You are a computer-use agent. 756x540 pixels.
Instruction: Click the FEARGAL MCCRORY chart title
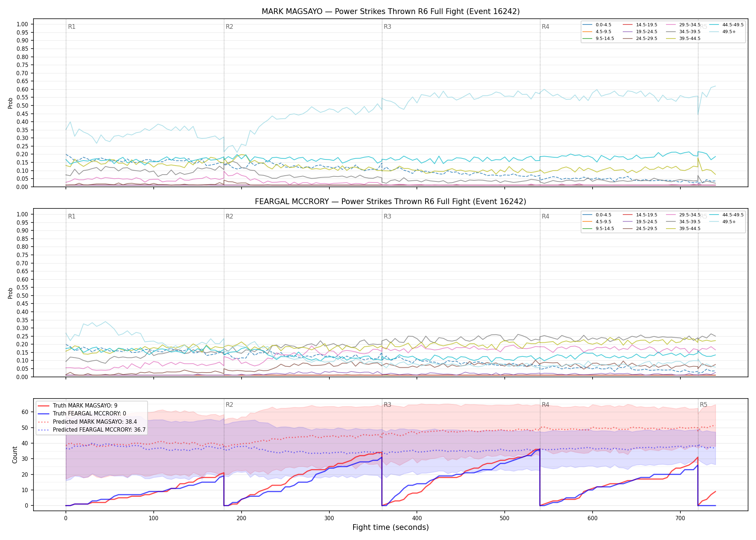click(391, 202)
